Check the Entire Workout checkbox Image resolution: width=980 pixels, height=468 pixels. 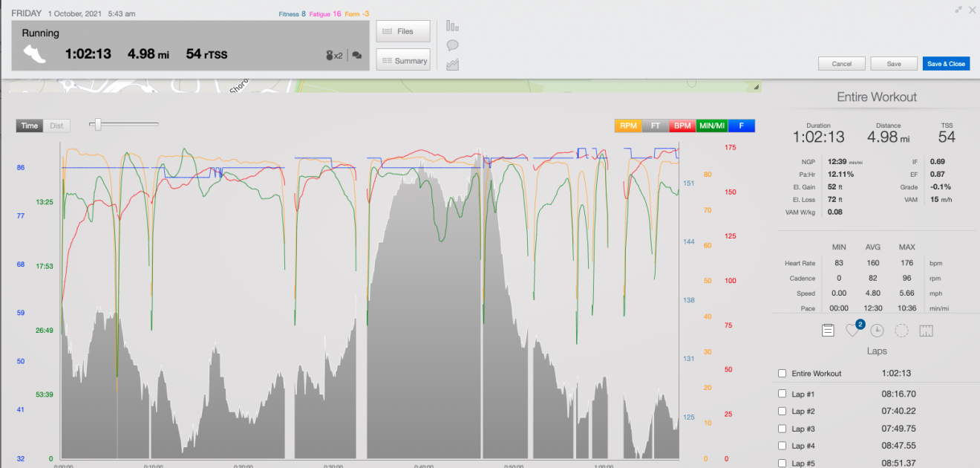[782, 374]
